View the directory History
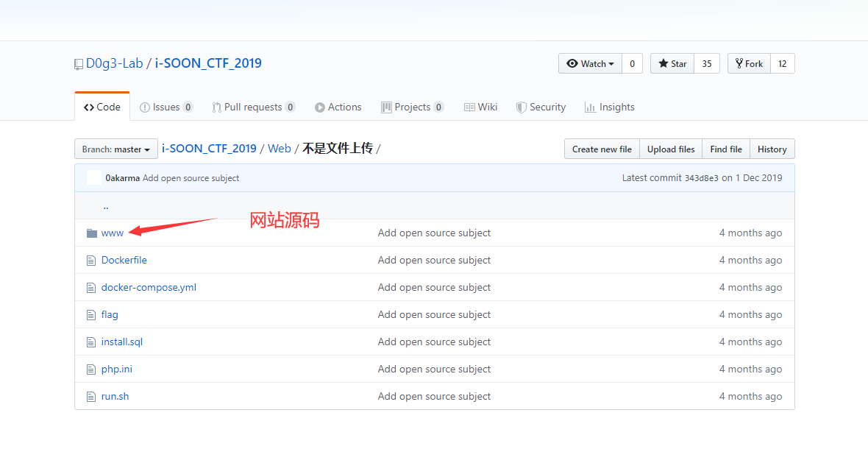Screen dimensions: 868x449 772,149
